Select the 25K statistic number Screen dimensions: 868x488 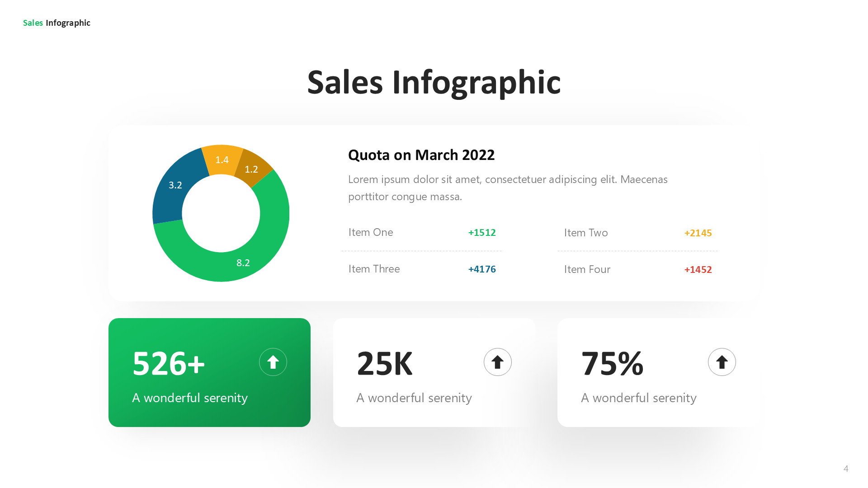coord(385,363)
